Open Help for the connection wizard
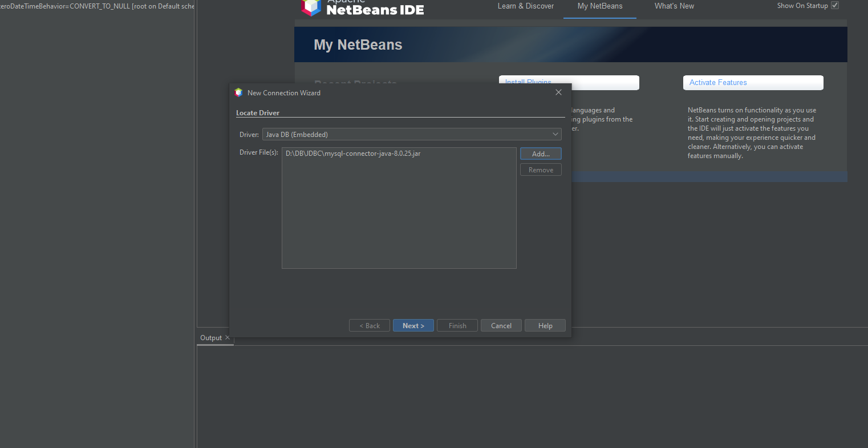 tap(545, 325)
